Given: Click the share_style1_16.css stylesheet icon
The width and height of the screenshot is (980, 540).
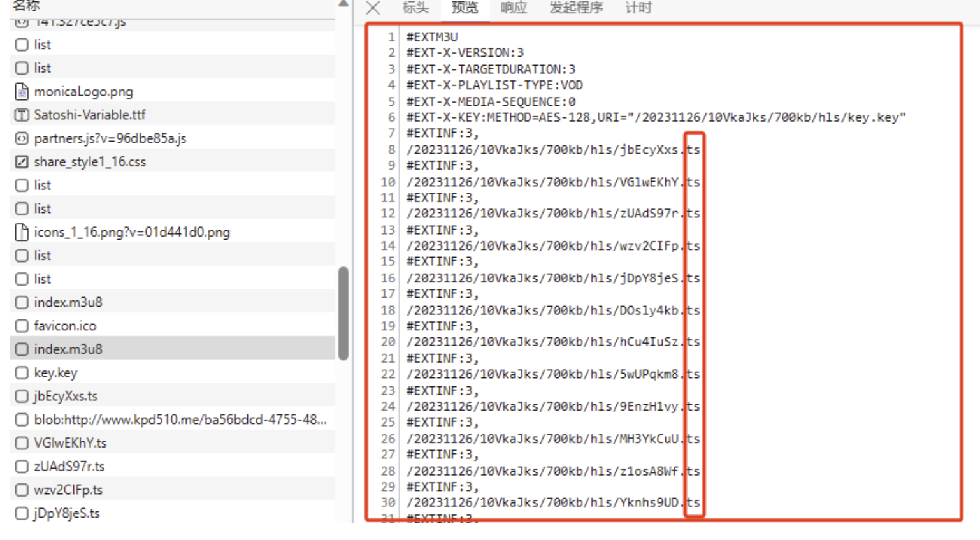Looking at the screenshot, I should coord(22,162).
